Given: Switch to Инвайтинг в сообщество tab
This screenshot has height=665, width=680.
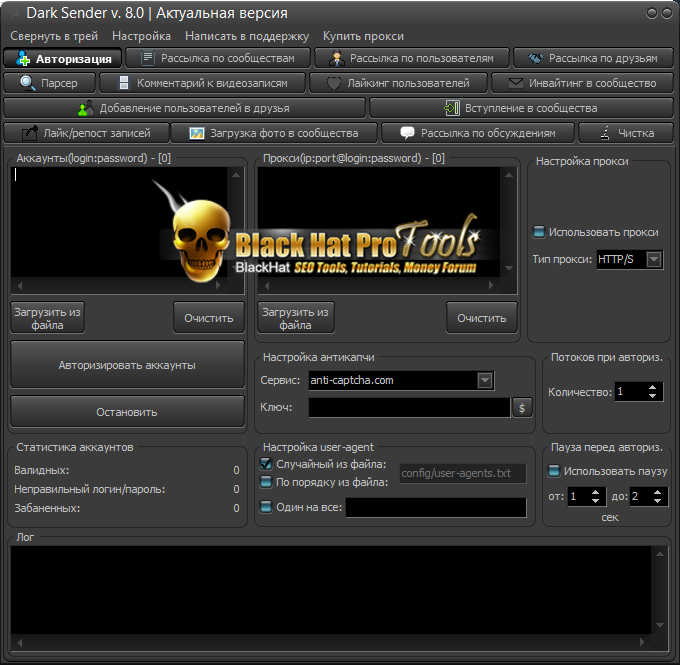Looking at the screenshot, I should click(x=582, y=83).
